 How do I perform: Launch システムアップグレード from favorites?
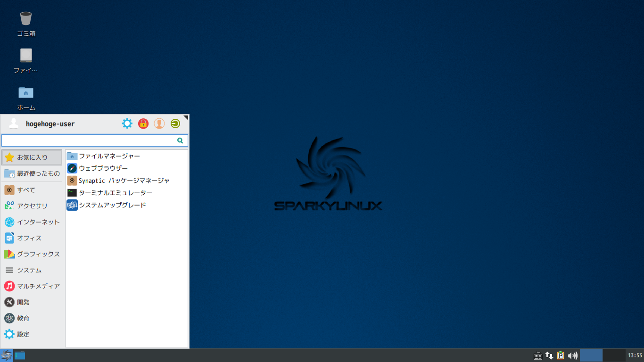126,205
